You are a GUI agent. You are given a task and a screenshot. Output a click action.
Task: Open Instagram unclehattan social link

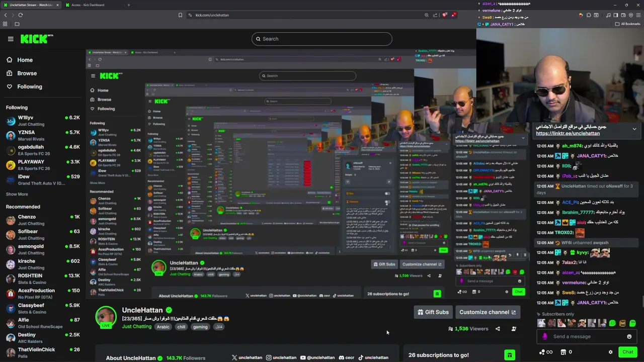281,357
